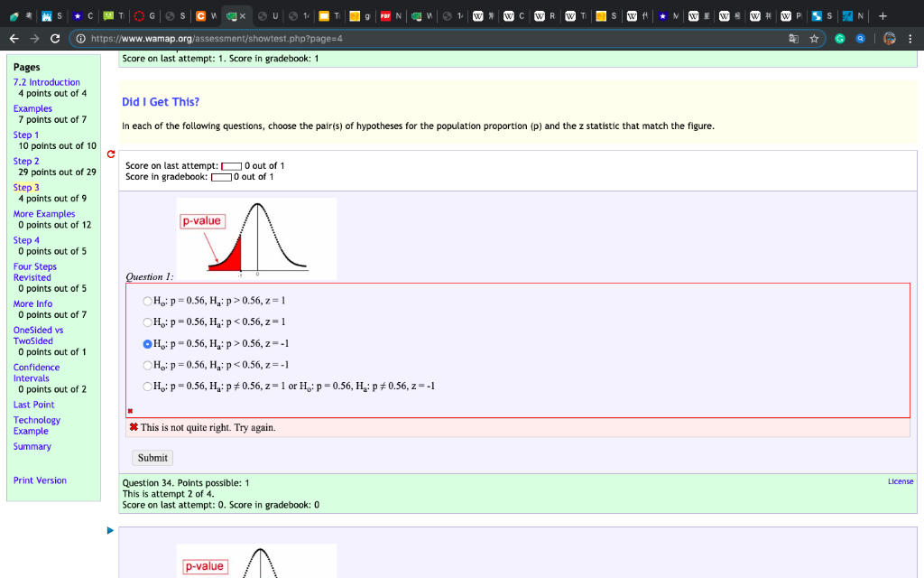This screenshot has height=578, width=924.
Task: Click the License link
Action: pyautogui.click(x=900, y=481)
